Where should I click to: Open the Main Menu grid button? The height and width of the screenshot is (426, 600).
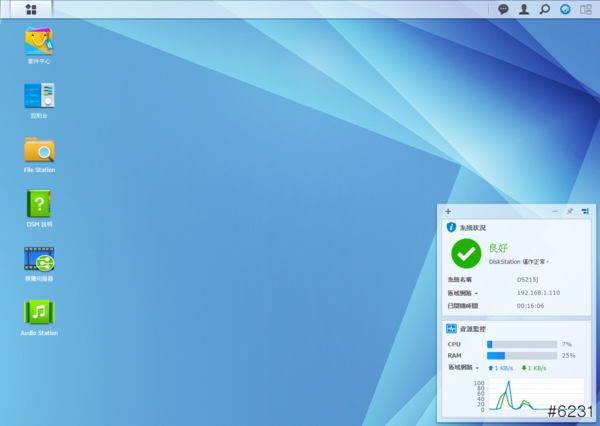coord(31,9)
